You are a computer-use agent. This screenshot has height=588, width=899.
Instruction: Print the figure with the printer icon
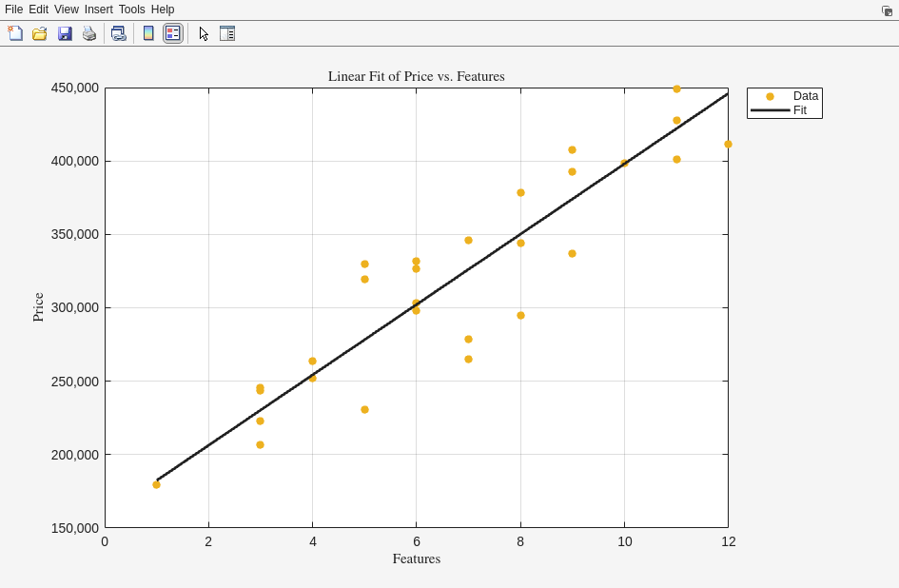pos(89,33)
